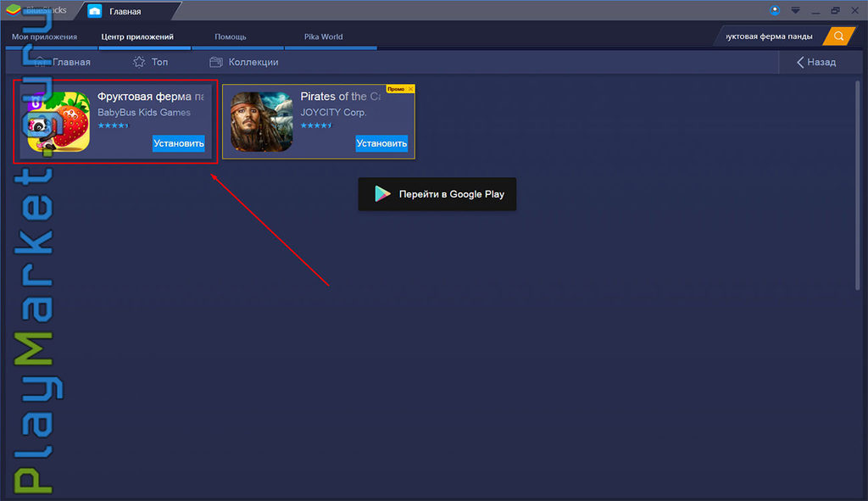Go to Коллекции section
This screenshot has width=868, height=501.
[x=253, y=62]
